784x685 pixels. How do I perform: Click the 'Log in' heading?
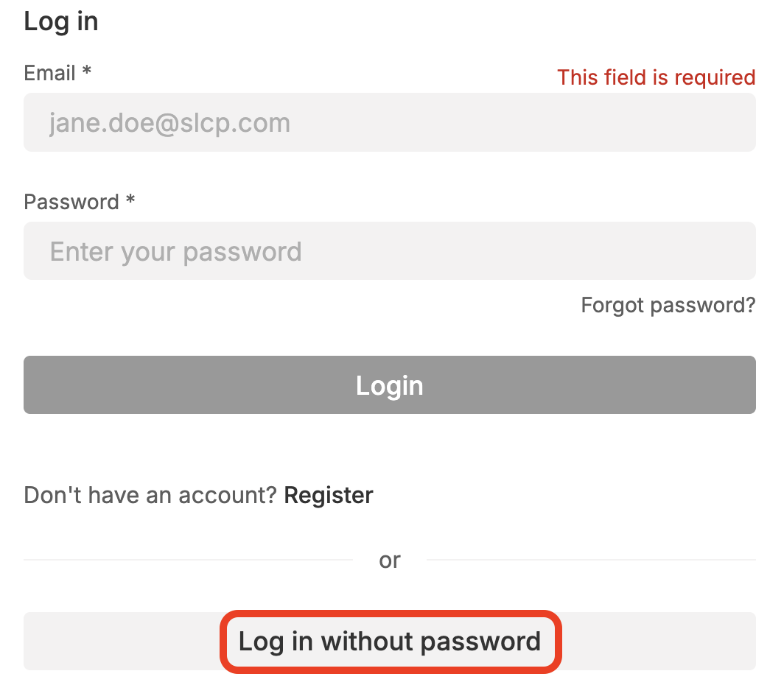tap(61, 21)
